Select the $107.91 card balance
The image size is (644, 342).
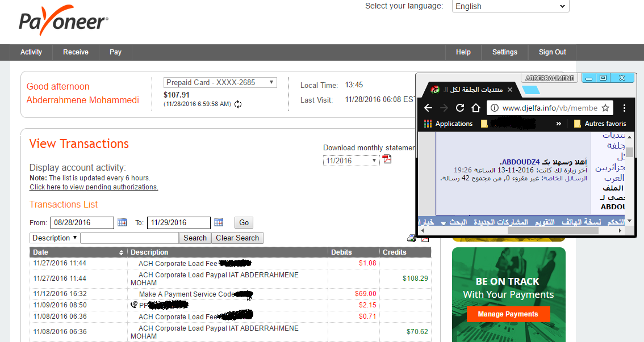[x=177, y=95]
